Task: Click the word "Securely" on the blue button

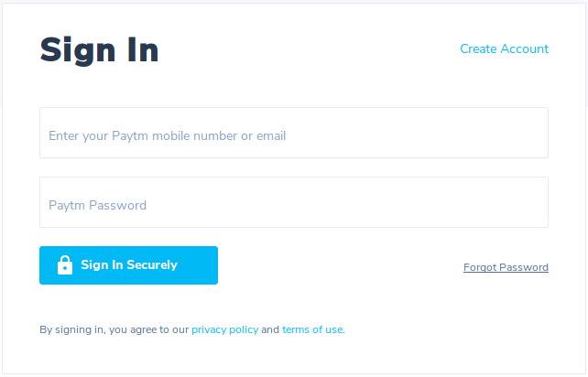Action: pos(152,265)
